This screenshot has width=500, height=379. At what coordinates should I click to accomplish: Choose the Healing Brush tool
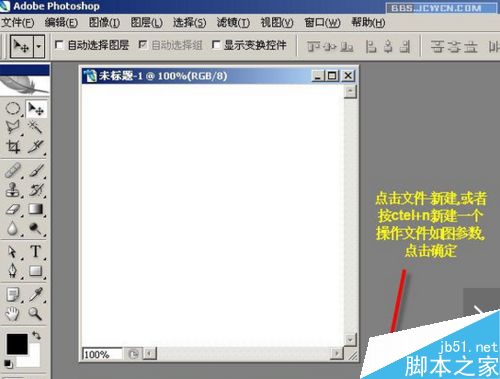coord(13,170)
